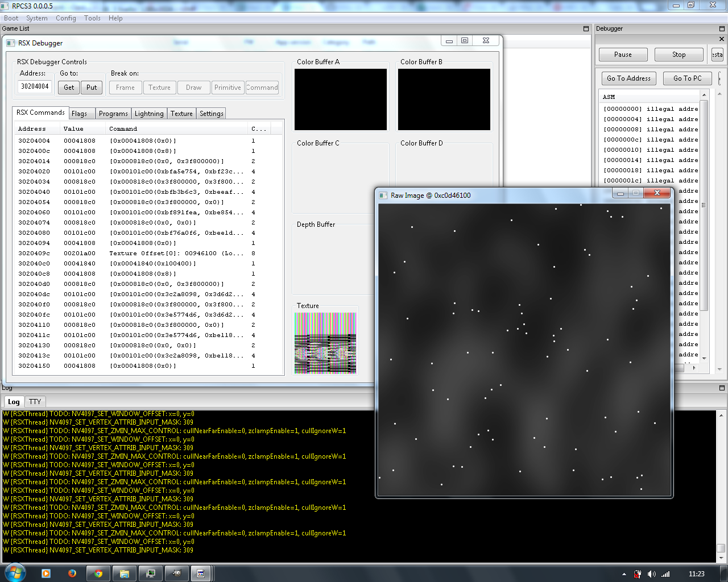Open the Config menu

click(x=65, y=18)
